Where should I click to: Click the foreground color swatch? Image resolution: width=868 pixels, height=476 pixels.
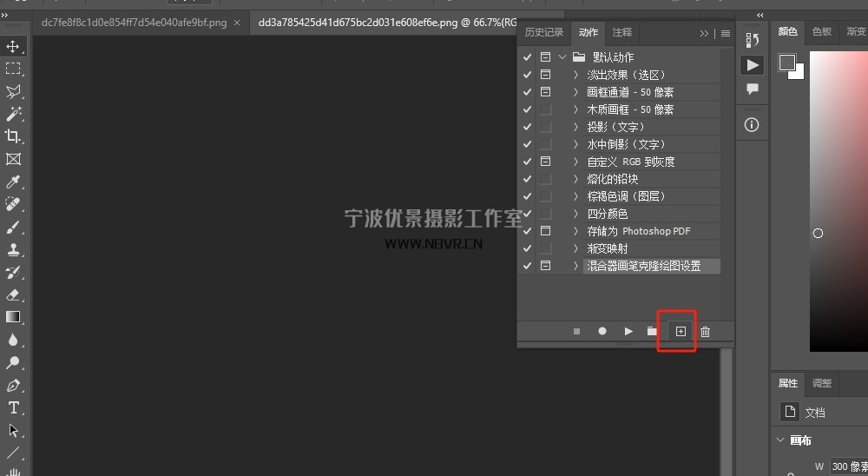(x=786, y=62)
